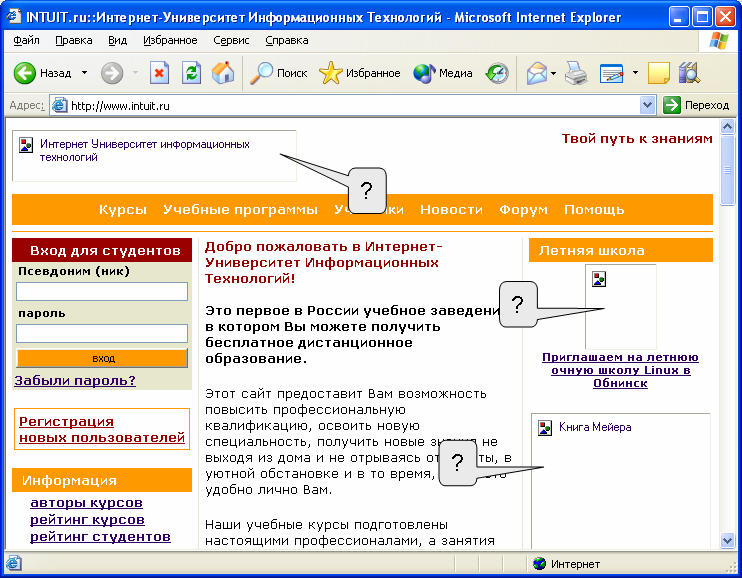The image size is (742, 578).
Task: Open the Форум navigation link
Action: tap(523, 210)
